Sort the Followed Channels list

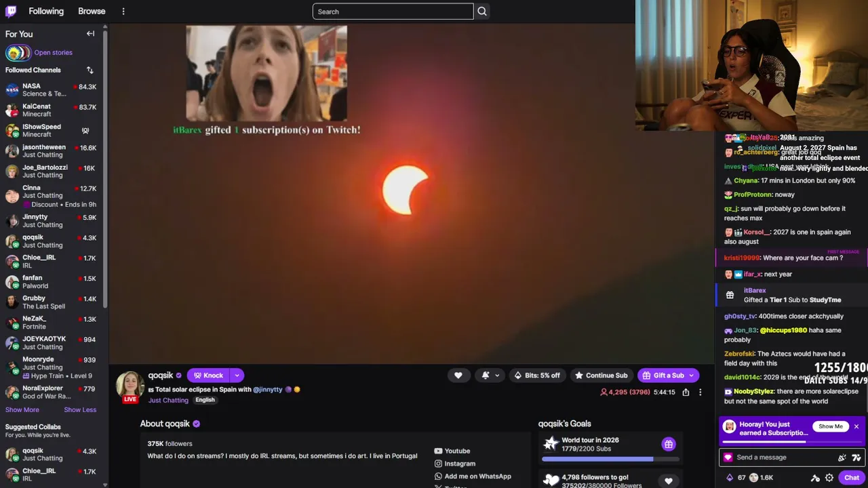click(90, 70)
